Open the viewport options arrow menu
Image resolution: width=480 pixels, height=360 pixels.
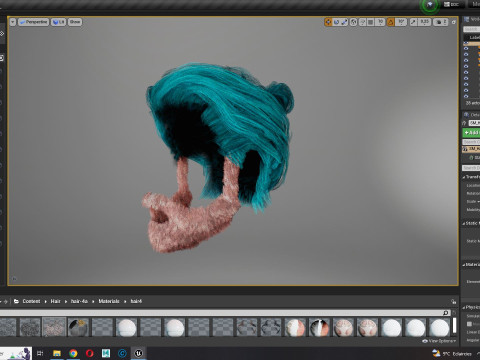point(13,22)
